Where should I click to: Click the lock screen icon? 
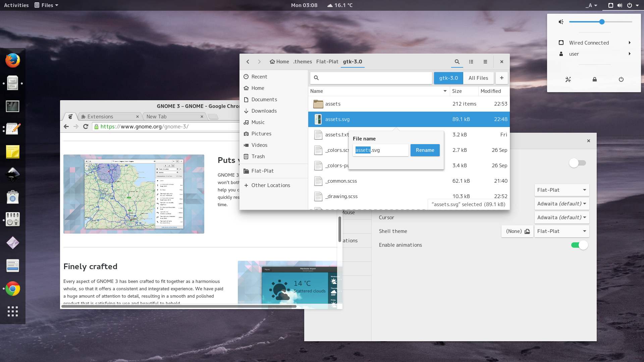[594, 79]
